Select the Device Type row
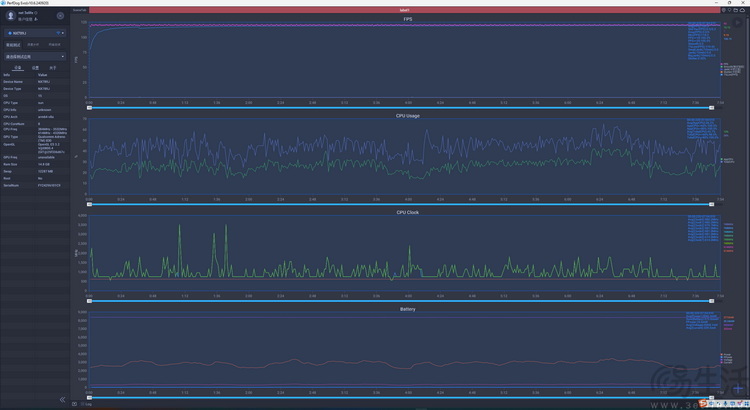Screen dimensions: 750x410 click(35, 89)
